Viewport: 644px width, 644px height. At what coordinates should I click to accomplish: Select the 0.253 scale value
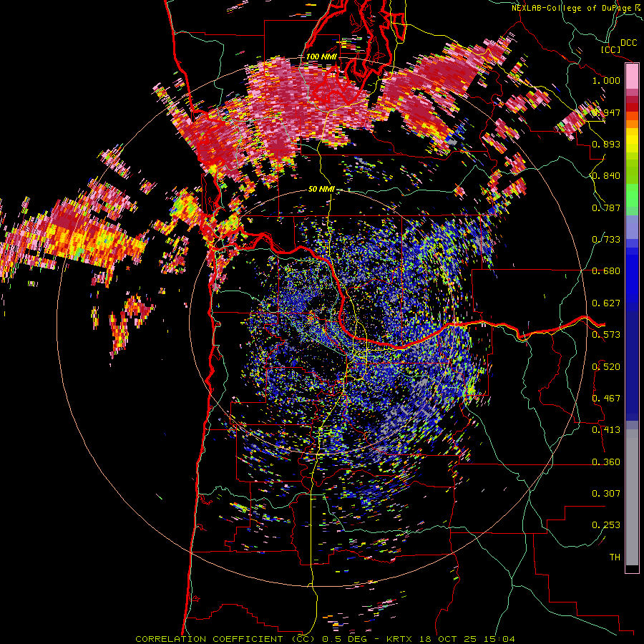606,525
